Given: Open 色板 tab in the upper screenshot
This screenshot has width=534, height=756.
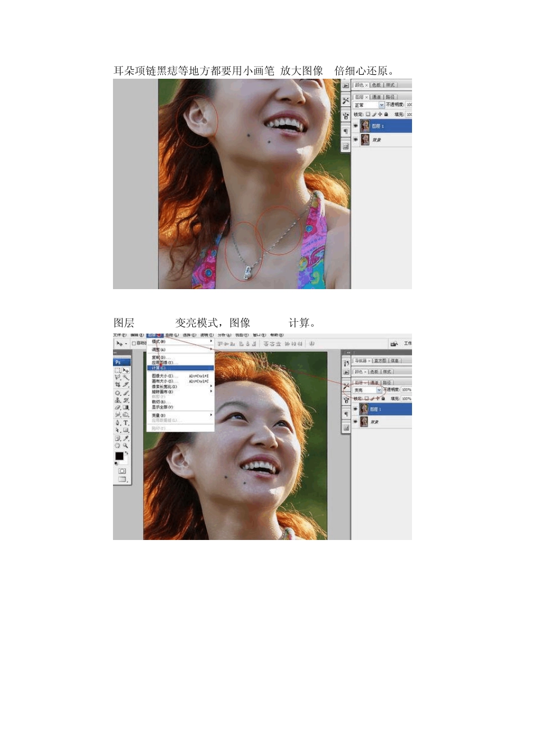Looking at the screenshot, I should tap(377, 85).
